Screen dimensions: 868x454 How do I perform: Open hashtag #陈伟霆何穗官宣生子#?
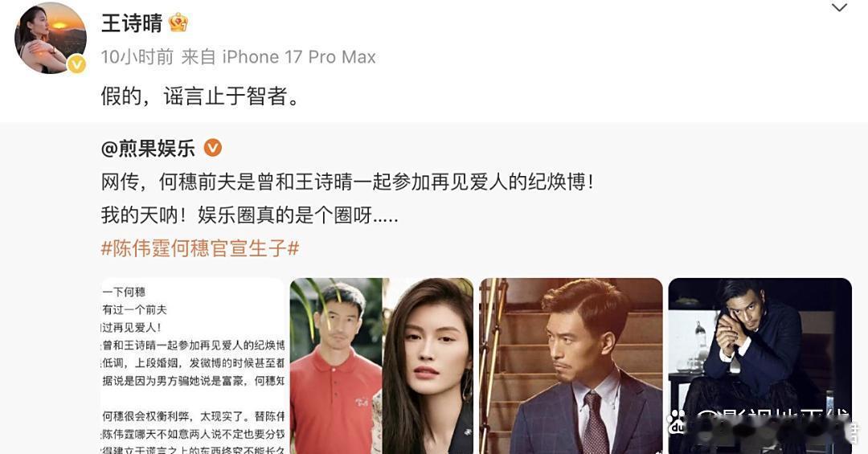pyautogui.click(x=200, y=248)
